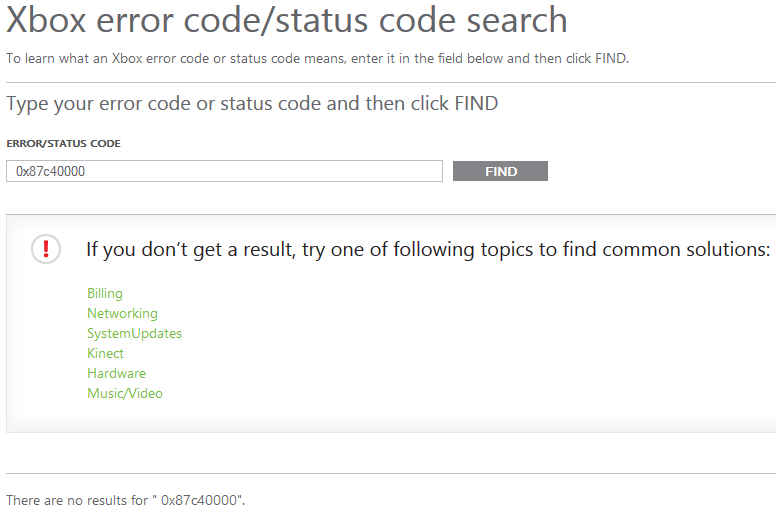This screenshot has height=520, width=776.
Task: Click the 'If you don't get a result' message
Action: click(427, 249)
